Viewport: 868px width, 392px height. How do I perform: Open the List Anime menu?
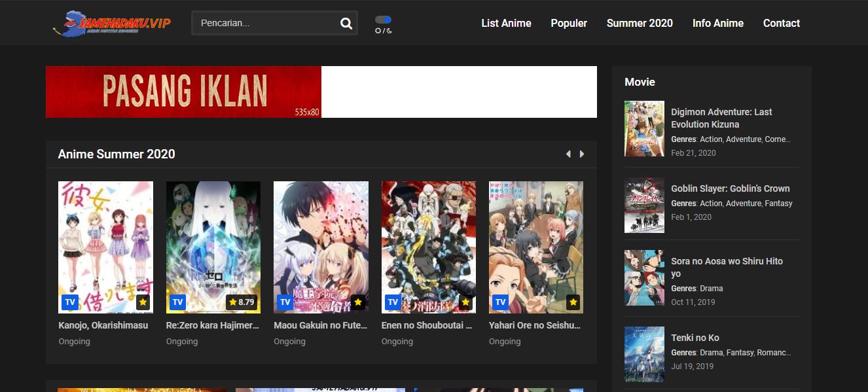pyautogui.click(x=506, y=24)
